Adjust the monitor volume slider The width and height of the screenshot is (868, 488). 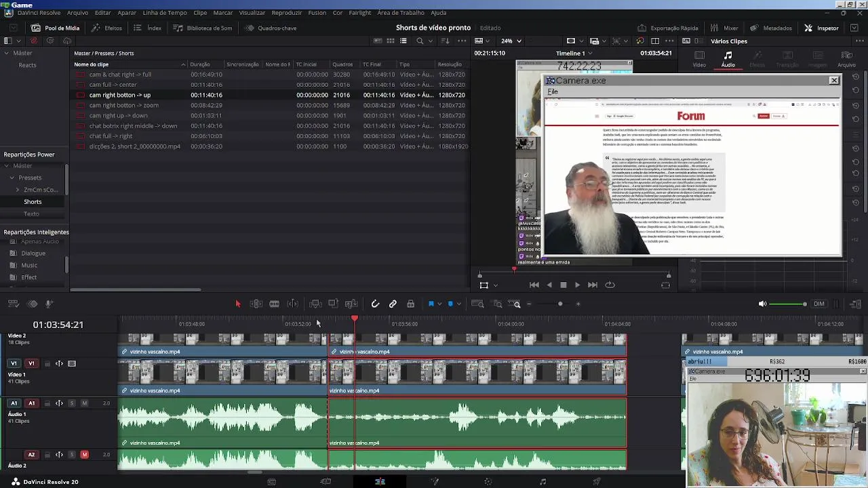tap(788, 304)
